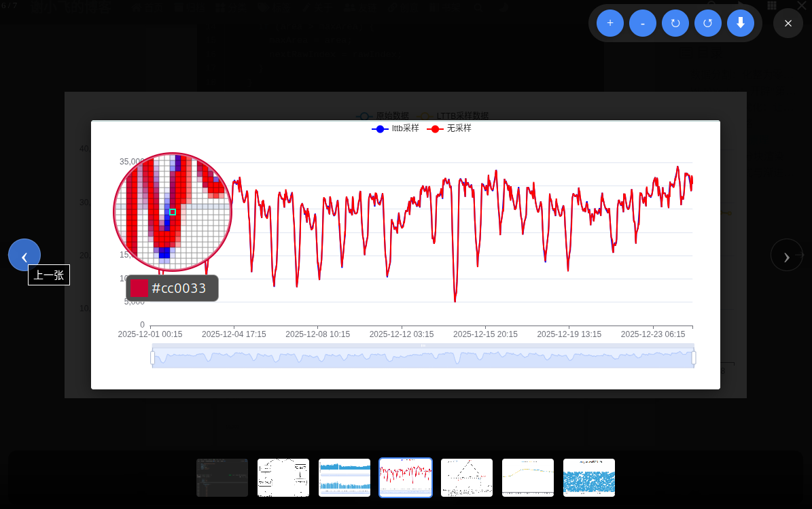Close the image viewer overlay
Screen dimensions: 812x509
pyautogui.click(x=788, y=23)
